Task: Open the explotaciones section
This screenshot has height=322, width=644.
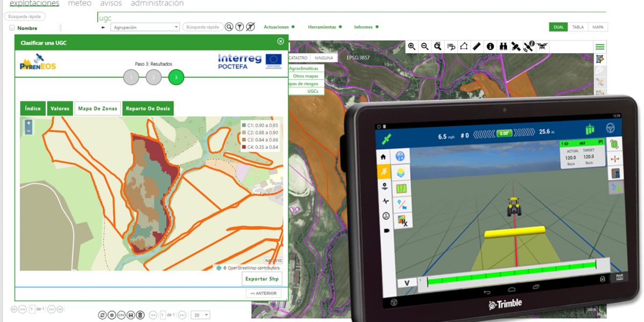Action: tap(34, 3)
